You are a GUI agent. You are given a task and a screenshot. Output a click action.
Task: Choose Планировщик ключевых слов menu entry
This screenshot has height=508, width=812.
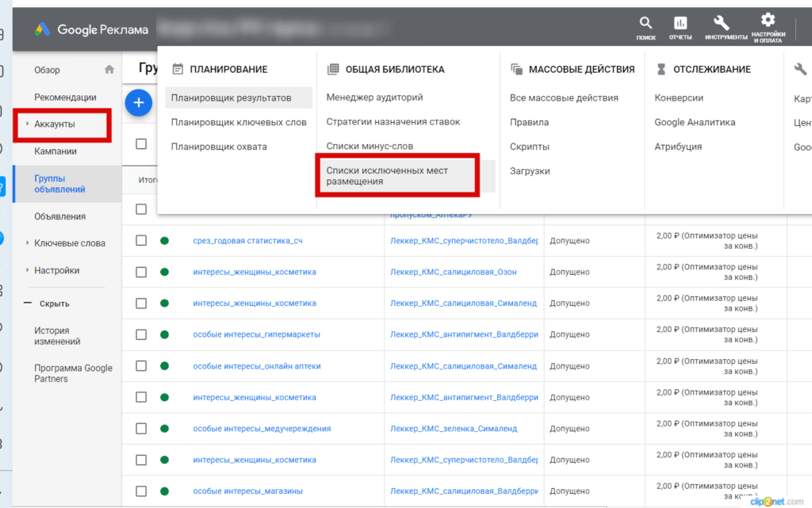pyautogui.click(x=239, y=122)
